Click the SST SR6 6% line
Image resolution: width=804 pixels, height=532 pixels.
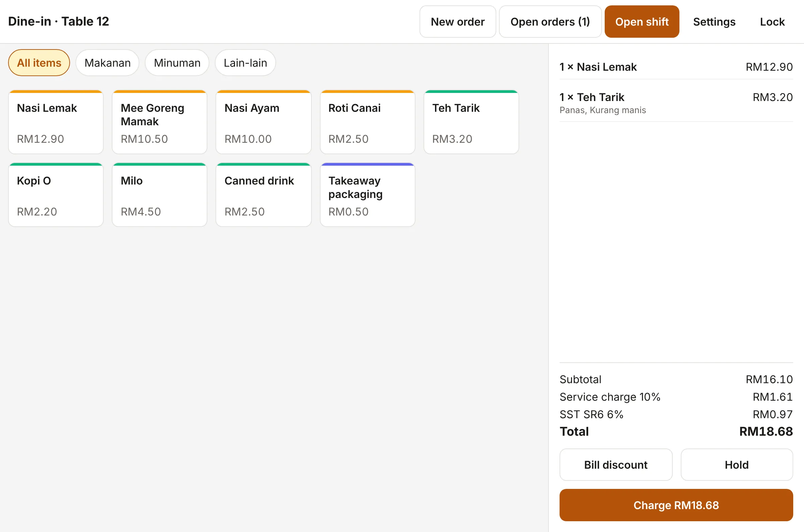676,414
